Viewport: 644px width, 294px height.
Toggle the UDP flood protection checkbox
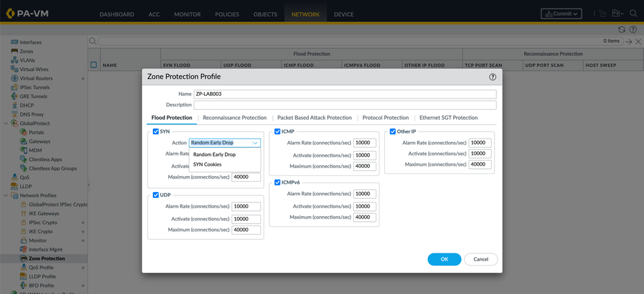click(155, 195)
